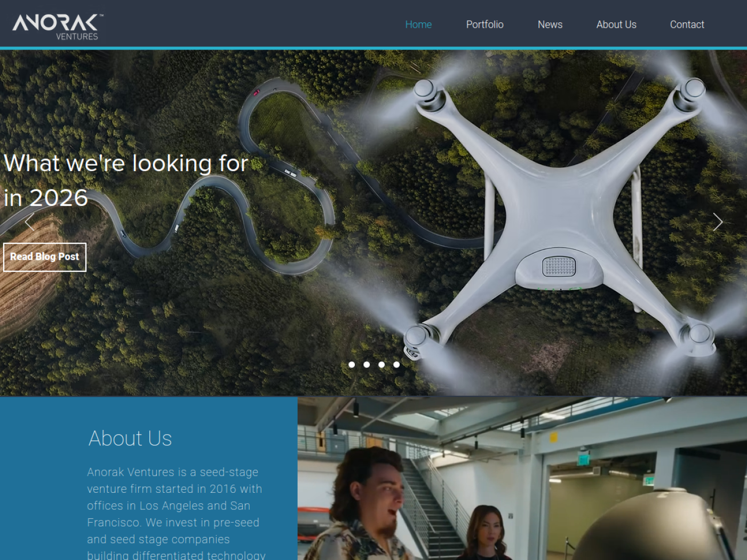The image size is (747, 560).
Task: Select the third carousel dot
Action: point(382,365)
